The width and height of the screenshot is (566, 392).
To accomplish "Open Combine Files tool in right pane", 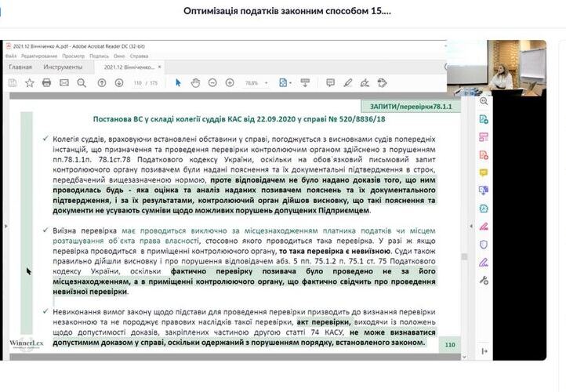I will [x=484, y=191].
